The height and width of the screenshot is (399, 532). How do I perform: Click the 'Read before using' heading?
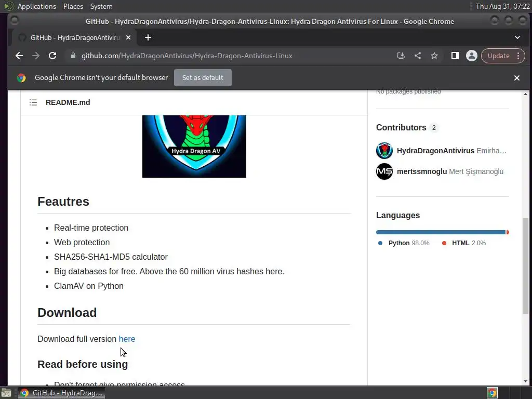[x=83, y=364]
